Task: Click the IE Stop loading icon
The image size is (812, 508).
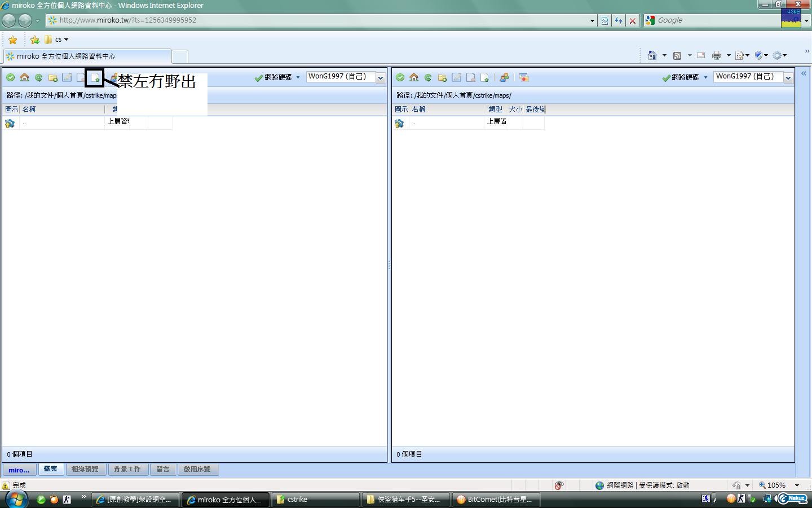Action: tap(633, 20)
